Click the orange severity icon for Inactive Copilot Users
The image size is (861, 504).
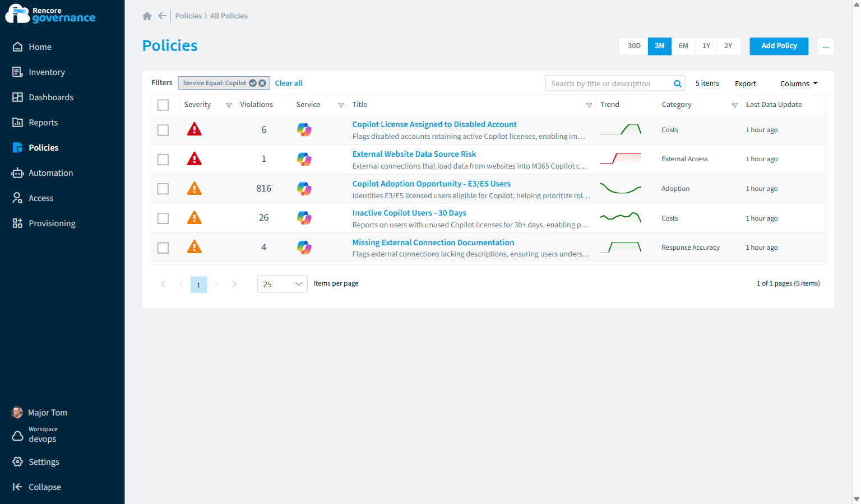[195, 217]
